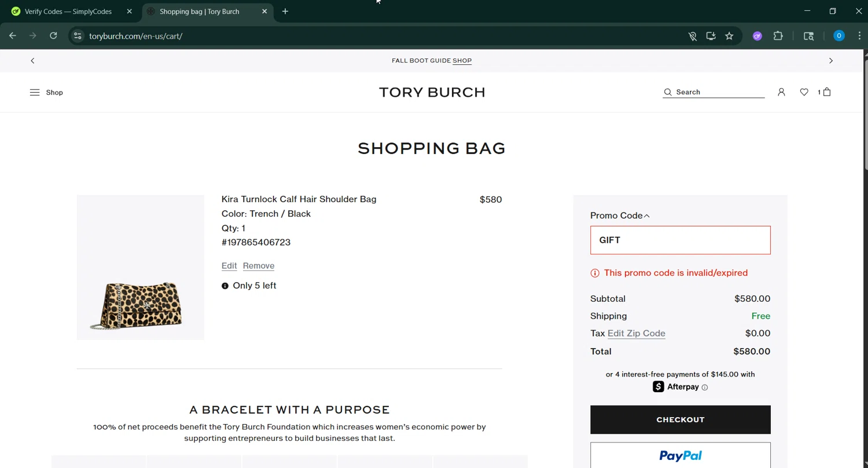
Task: Click the promo code input field
Action: click(681, 240)
